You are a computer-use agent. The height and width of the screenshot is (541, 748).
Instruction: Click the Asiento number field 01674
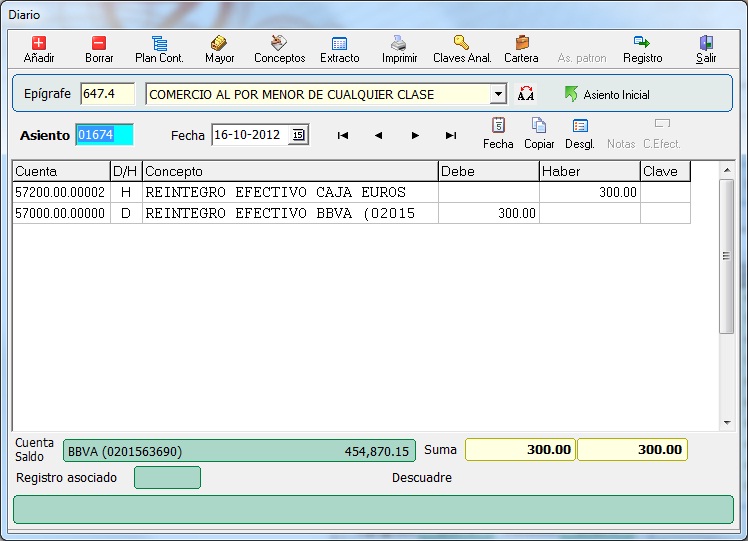point(104,135)
